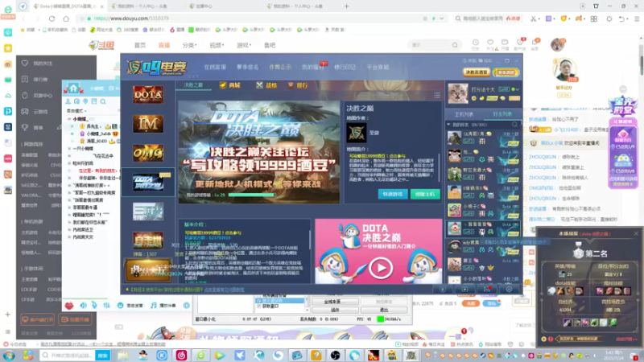Click the Windows Start button
644x362 pixels.
[x=9, y=355]
